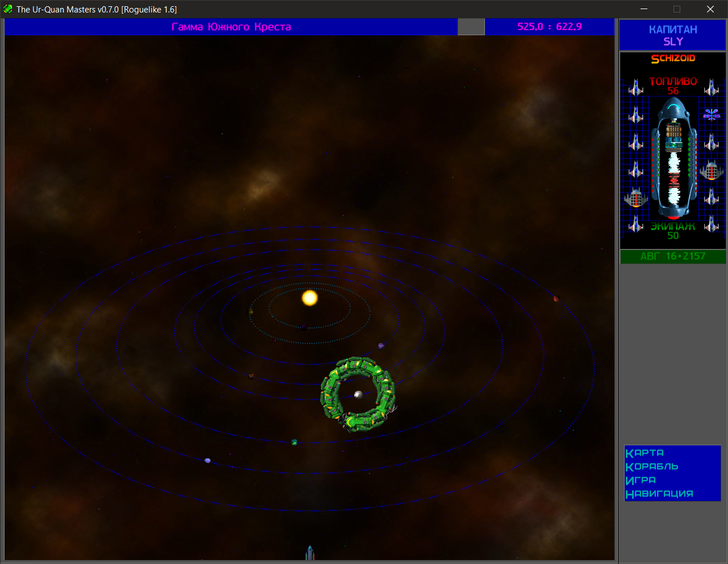Select the green ring-shaped structure around the planet

pos(358,394)
